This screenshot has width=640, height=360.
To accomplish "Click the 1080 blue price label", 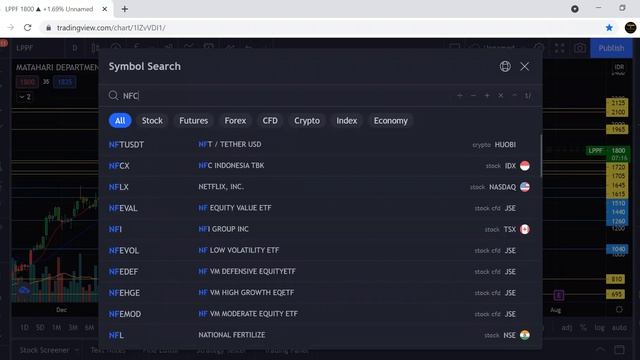I will pos(618,249).
